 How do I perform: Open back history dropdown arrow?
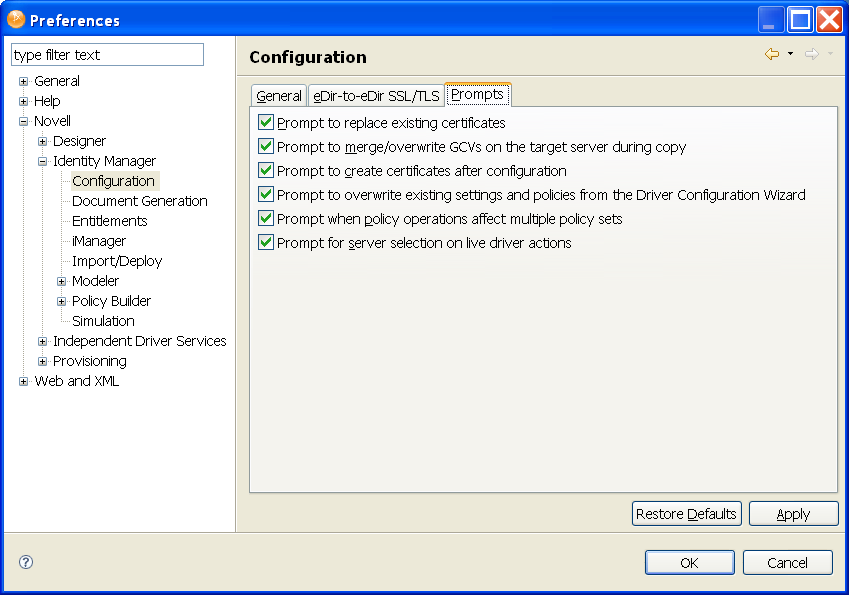[x=790, y=54]
